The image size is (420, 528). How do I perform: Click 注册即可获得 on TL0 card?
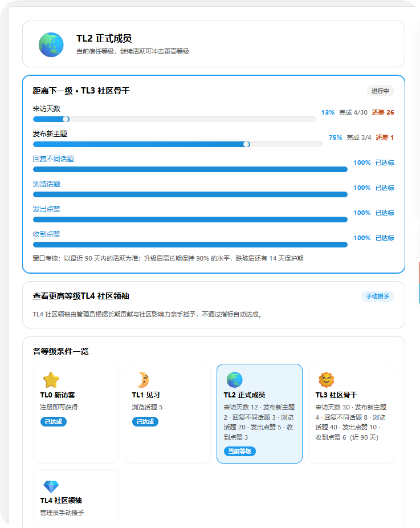(x=59, y=408)
